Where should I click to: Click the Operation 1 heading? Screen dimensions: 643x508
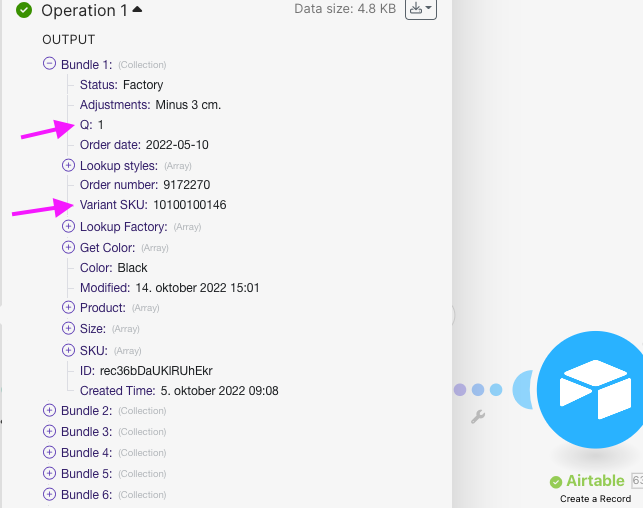click(x=84, y=11)
